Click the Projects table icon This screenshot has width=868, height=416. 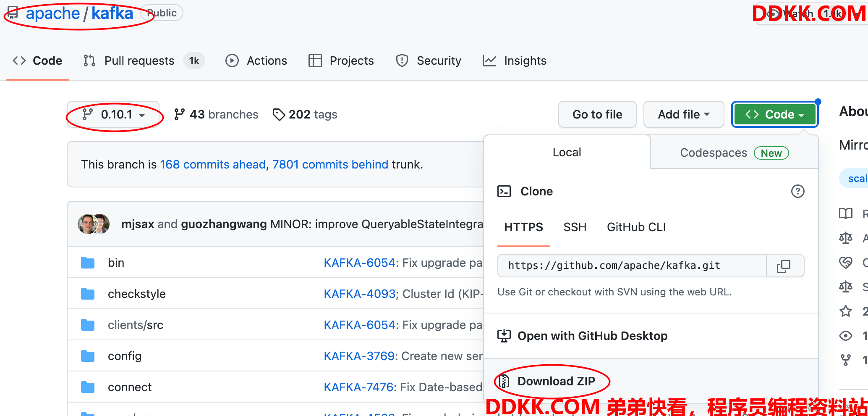315,61
